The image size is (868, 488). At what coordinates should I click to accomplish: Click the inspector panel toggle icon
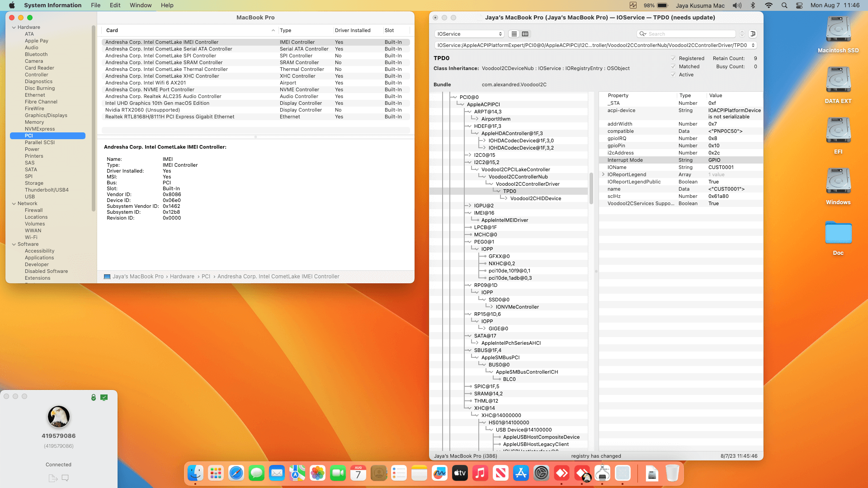point(753,34)
